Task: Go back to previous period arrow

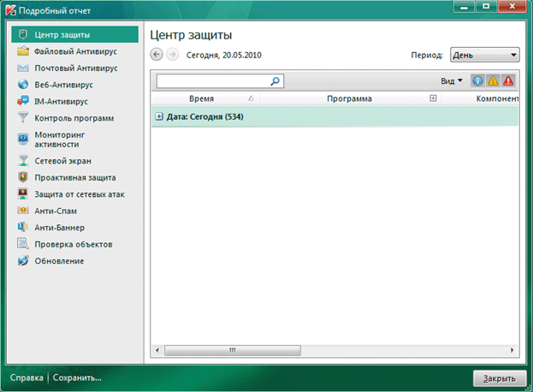Action: [x=157, y=55]
